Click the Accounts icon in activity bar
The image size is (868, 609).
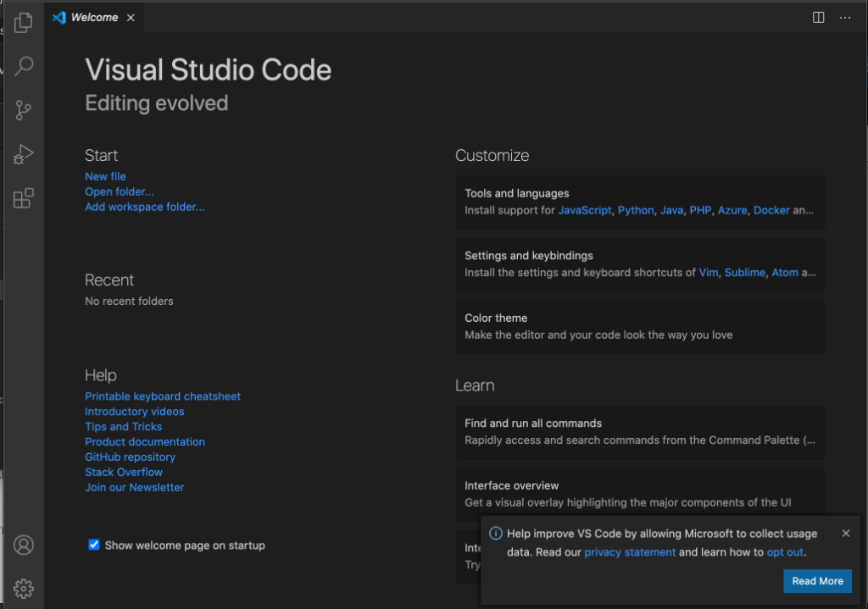(x=24, y=545)
